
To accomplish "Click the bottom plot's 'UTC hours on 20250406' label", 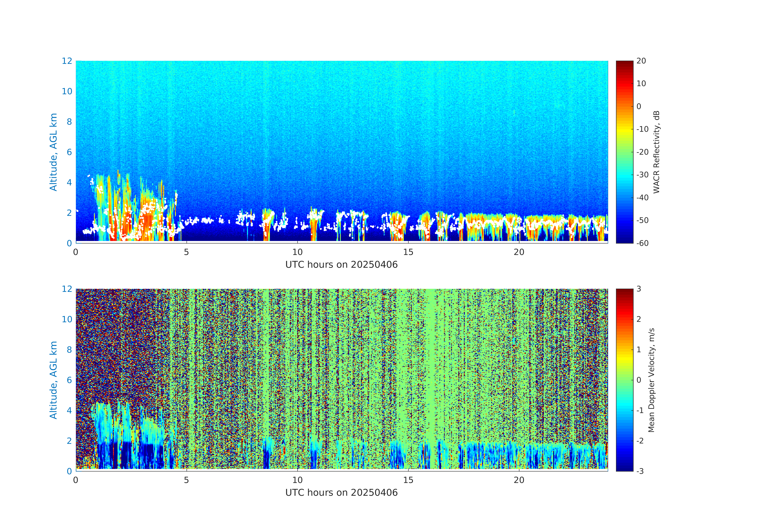I will (341, 493).
